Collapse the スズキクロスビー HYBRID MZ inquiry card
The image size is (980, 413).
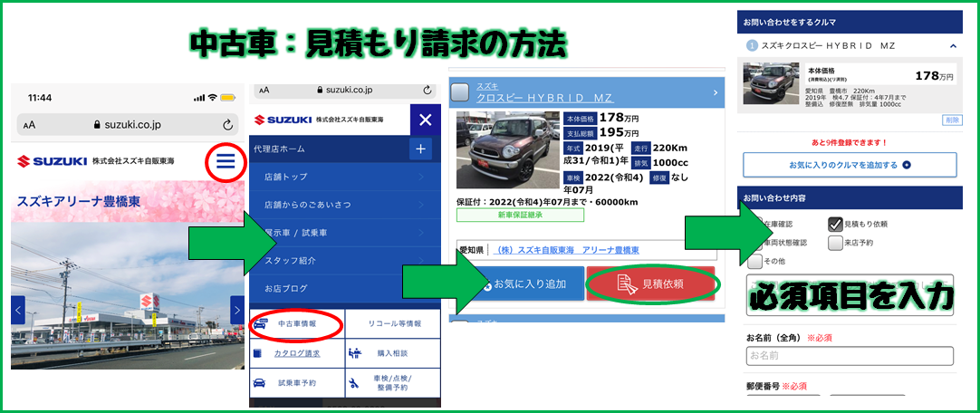point(953,45)
